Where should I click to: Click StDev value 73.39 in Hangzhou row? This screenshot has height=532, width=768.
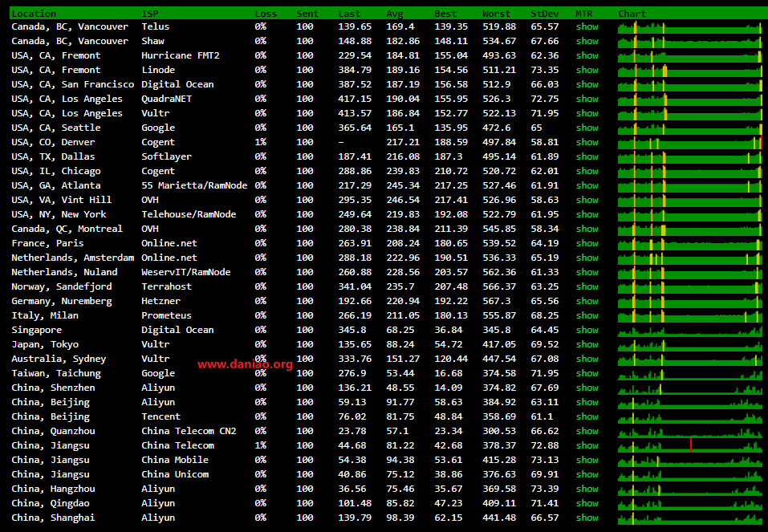(x=545, y=489)
